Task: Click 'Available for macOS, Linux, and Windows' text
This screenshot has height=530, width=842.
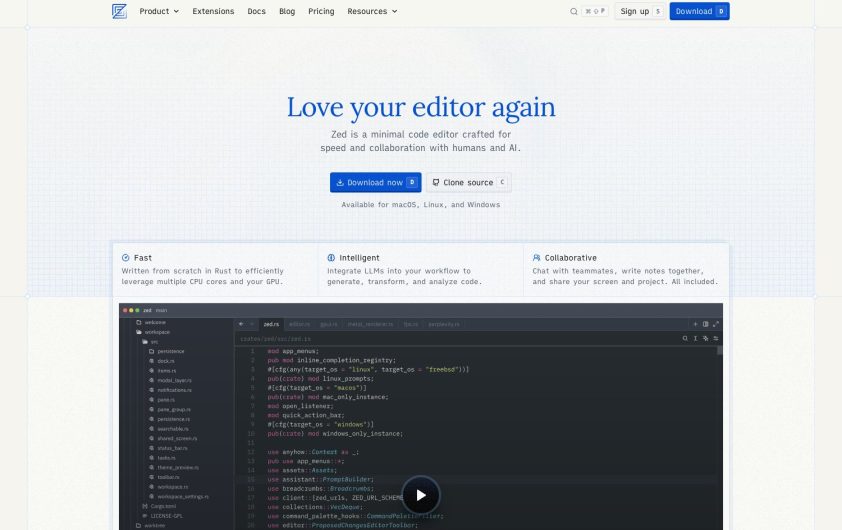Action: pos(421,205)
